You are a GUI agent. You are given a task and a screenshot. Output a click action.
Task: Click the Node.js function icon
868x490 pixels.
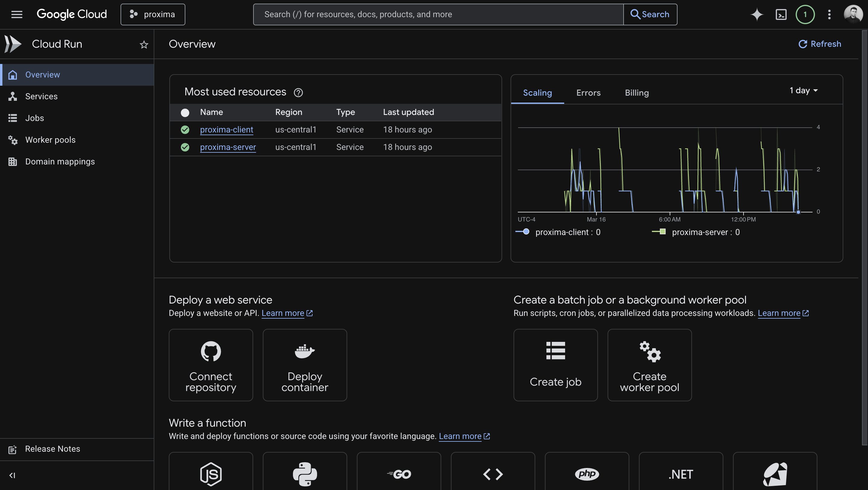(x=211, y=473)
